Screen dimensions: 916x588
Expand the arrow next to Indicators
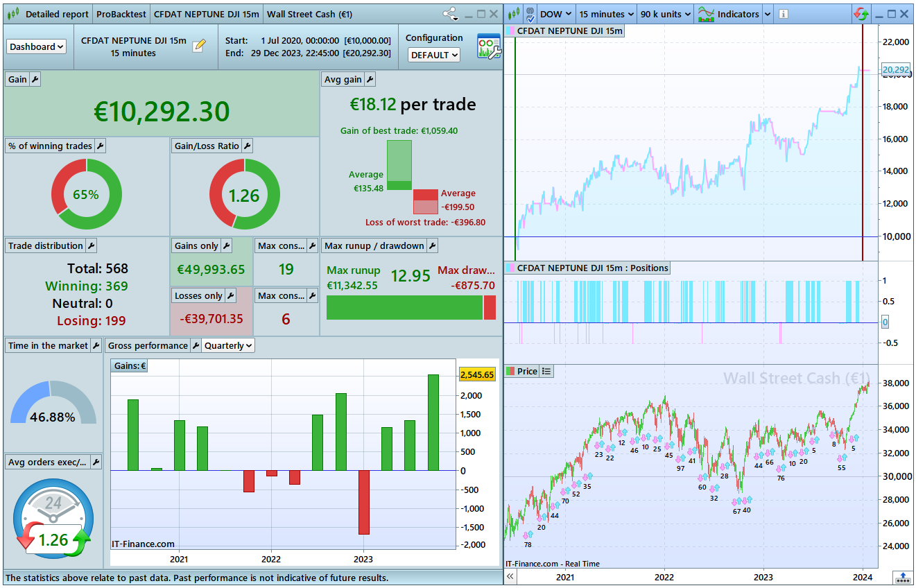click(767, 14)
